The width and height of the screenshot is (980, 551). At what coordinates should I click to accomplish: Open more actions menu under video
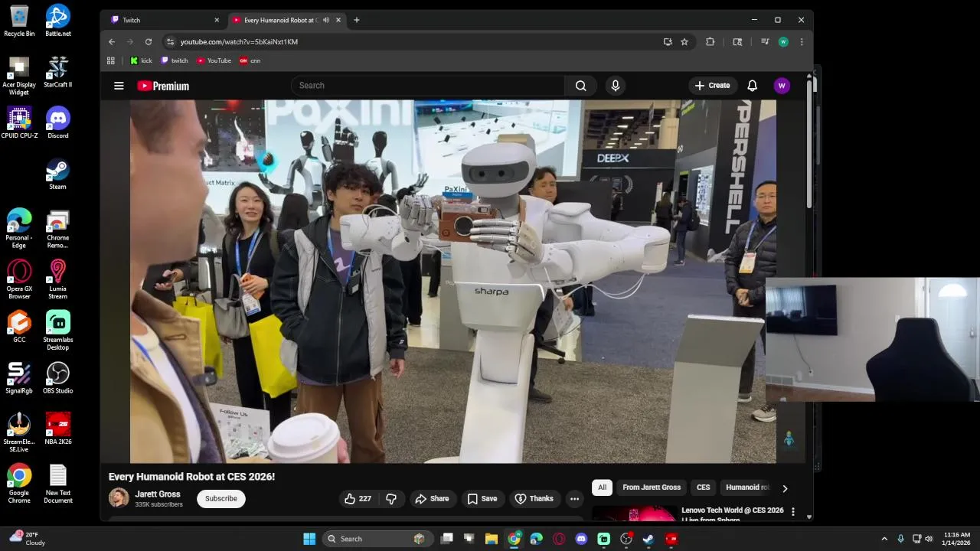point(574,499)
